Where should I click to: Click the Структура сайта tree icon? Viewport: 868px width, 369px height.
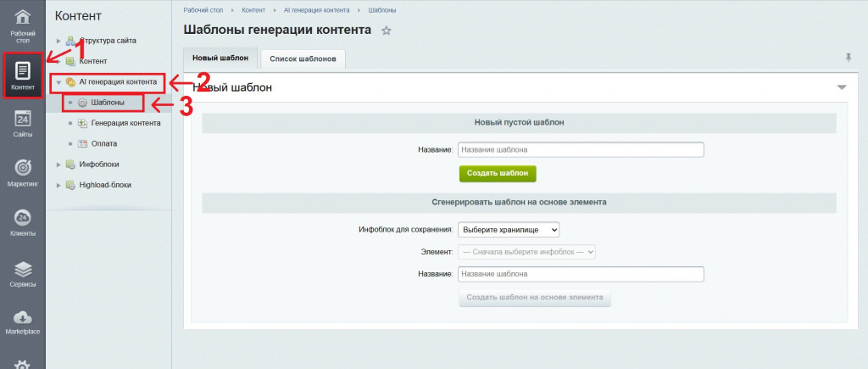pos(70,41)
